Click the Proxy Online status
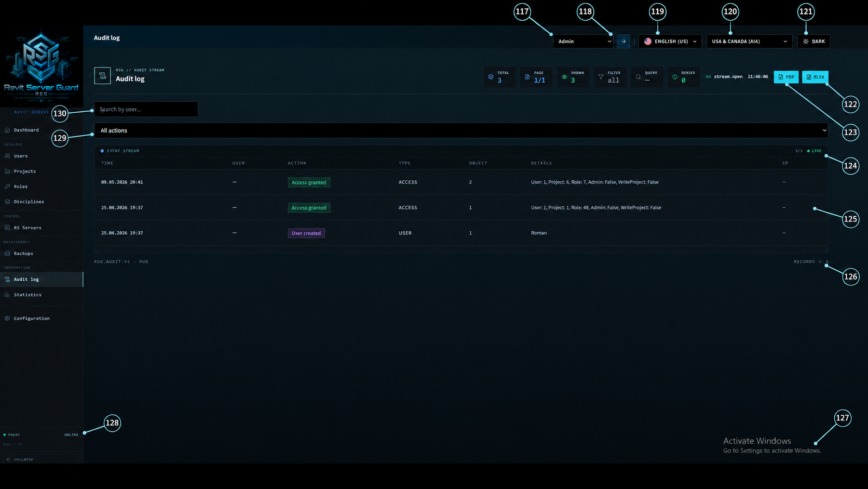The width and height of the screenshot is (868, 489). point(41,434)
